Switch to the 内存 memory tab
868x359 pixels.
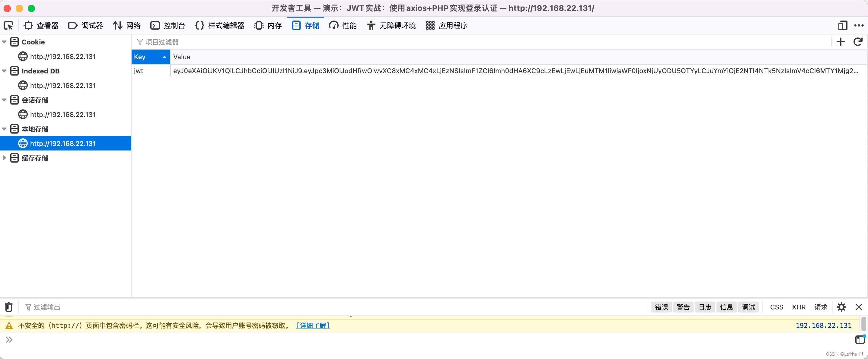pos(268,26)
